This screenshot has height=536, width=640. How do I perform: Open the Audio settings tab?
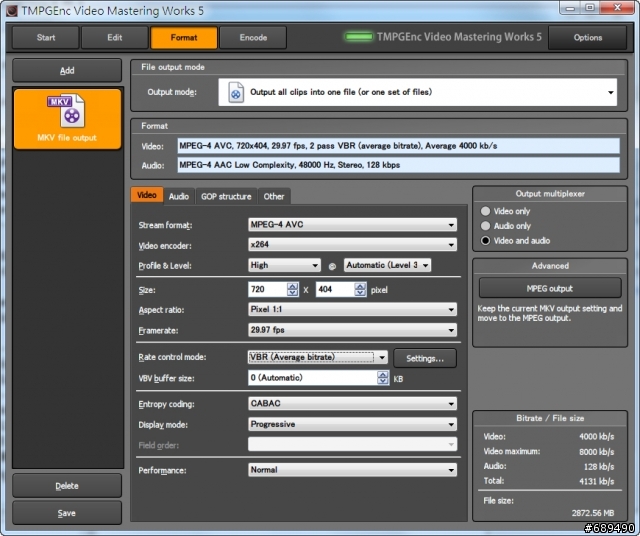[178, 196]
